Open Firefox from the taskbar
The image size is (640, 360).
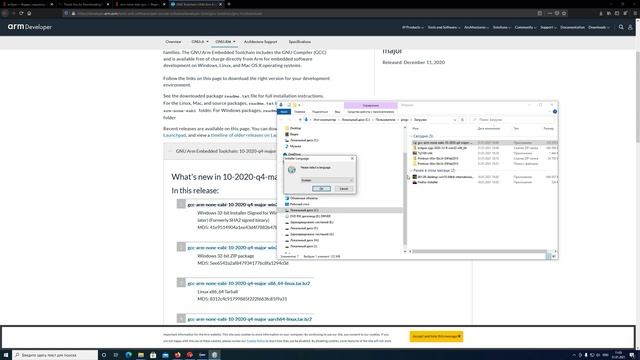pos(178,355)
